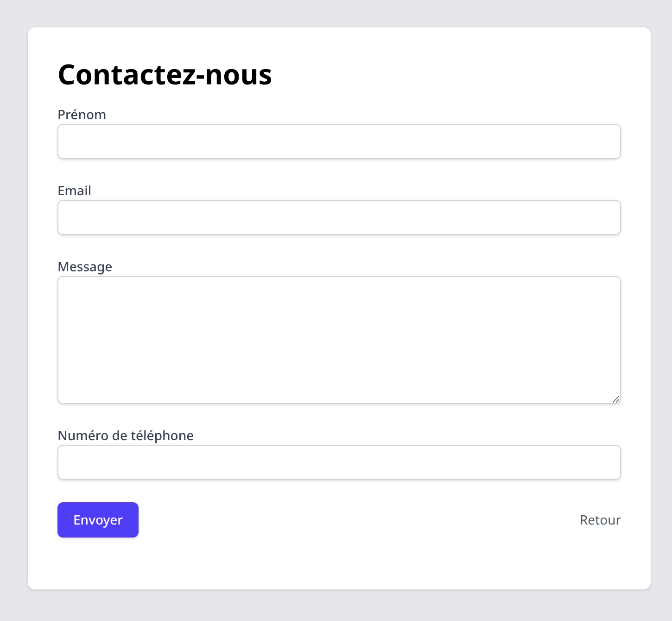Select the Numéro de téléphone label

125,435
